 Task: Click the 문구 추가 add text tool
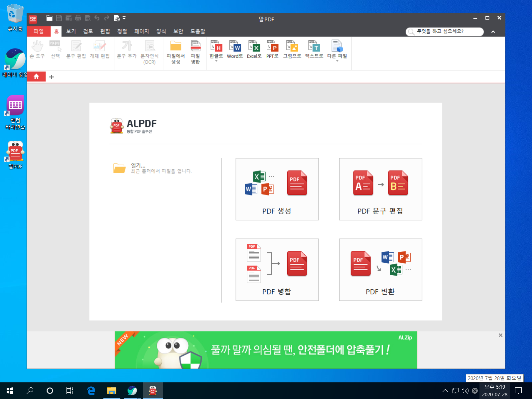point(127,49)
